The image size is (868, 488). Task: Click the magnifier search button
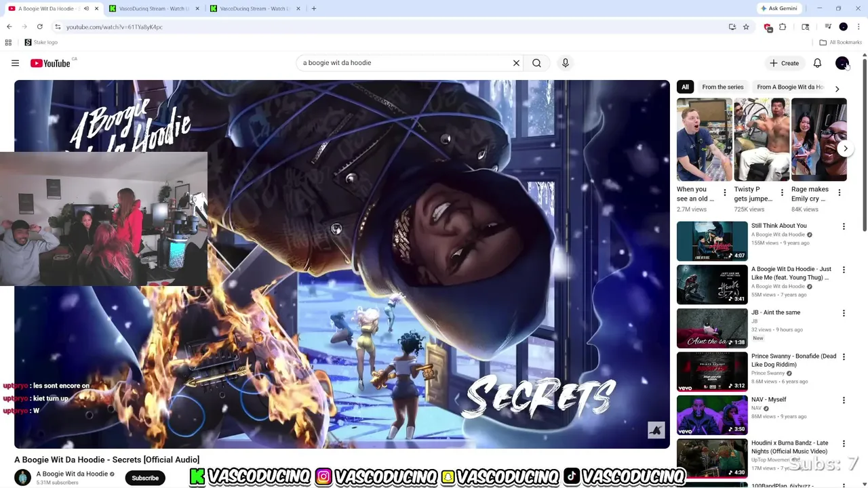coord(536,63)
